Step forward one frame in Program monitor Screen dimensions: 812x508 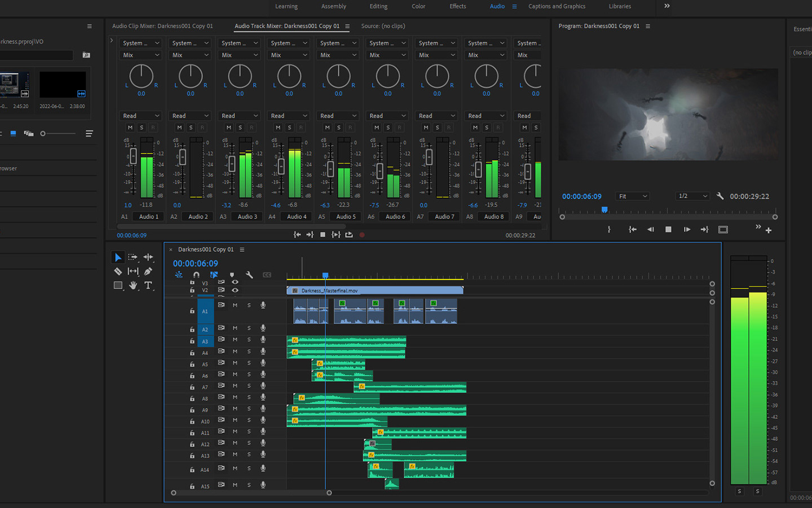pyautogui.click(x=687, y=229)
